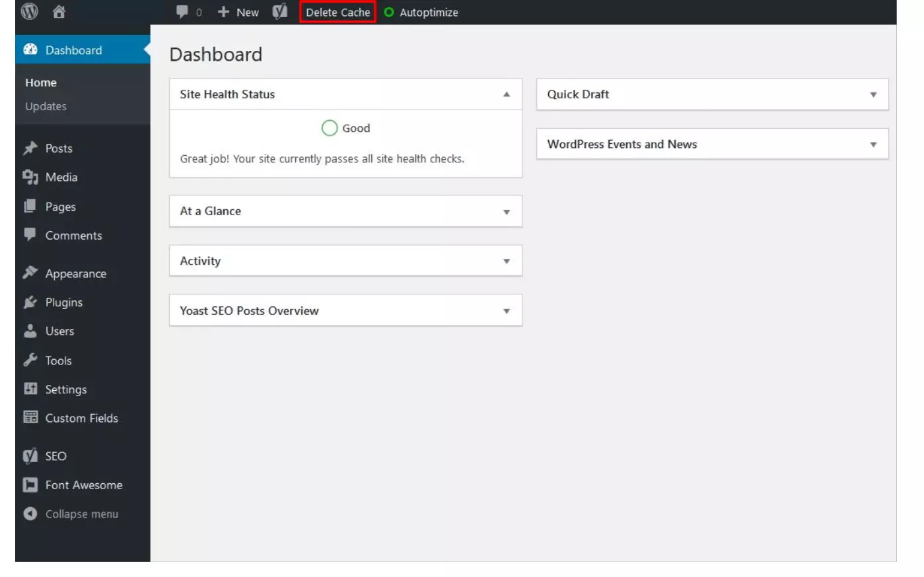924x577 pixels.
Task: Click the Comments speech bubble sidebar icon
Action: click(30, 234)
